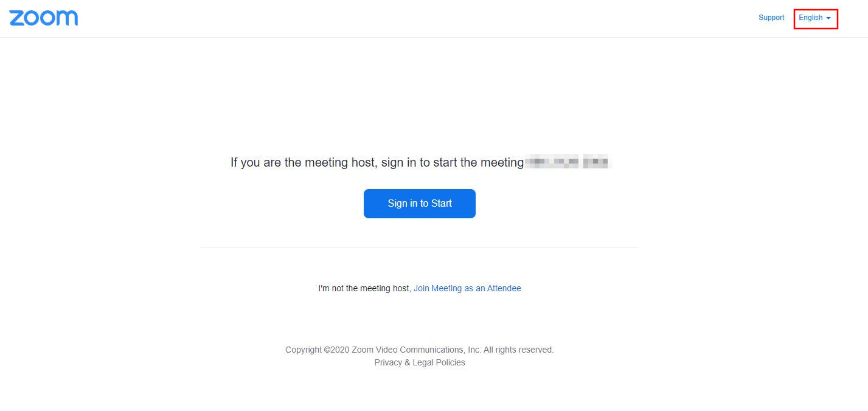Click "All rights reserved." in the footer

point(519,350)
